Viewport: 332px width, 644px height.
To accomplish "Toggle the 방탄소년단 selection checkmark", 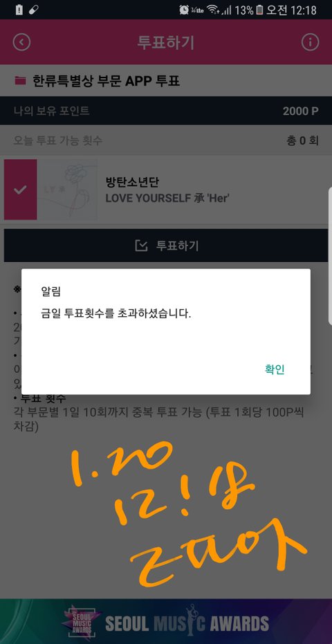I will (x=20, y=190).
